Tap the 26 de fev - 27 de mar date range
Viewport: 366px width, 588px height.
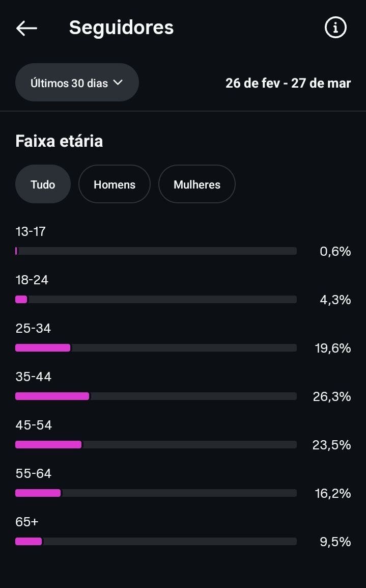coord(288,83)
